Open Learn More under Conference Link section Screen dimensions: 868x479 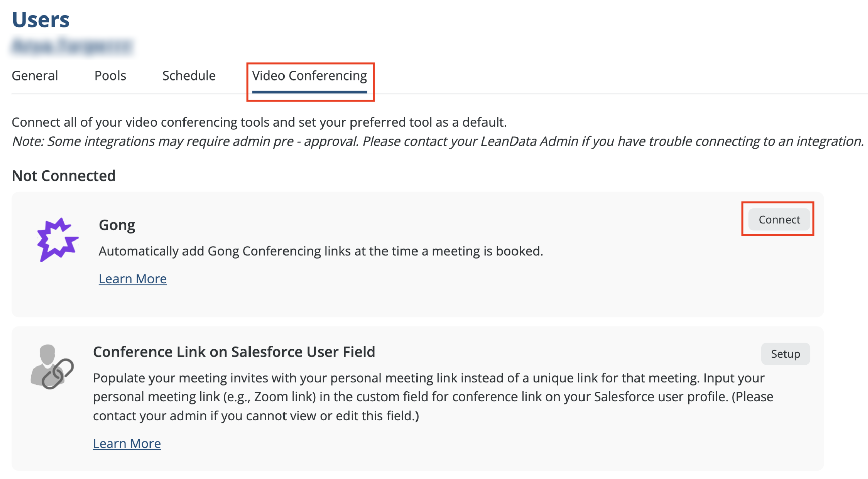(127, 443)
